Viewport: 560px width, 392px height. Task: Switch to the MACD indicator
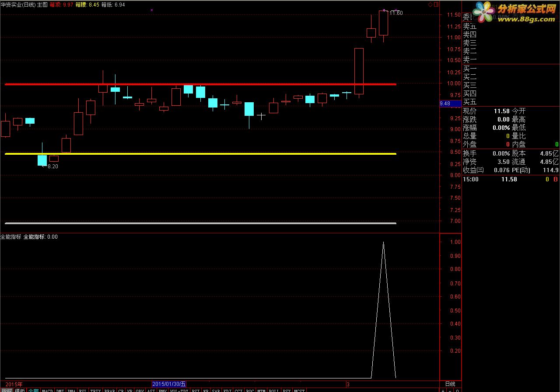click(47, 390)
